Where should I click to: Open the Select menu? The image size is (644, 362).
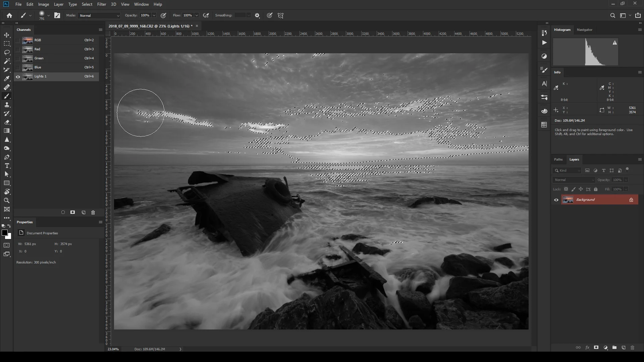87,4
